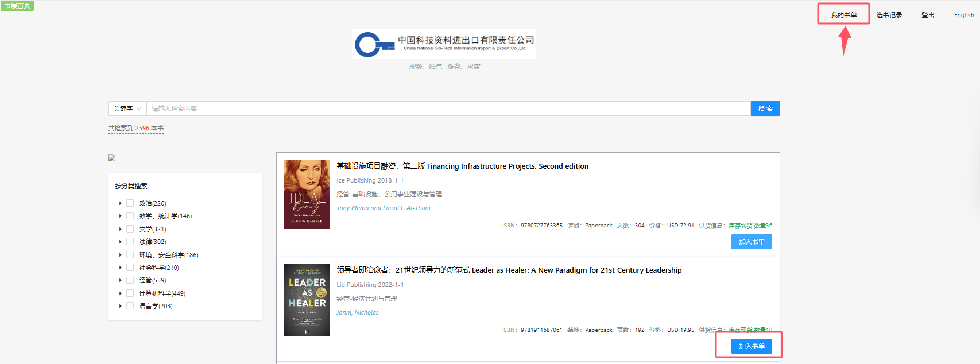Add Financing Infrastructure Projects to 书单
This screenshot has width=980, height=364.
pos(752,242)
